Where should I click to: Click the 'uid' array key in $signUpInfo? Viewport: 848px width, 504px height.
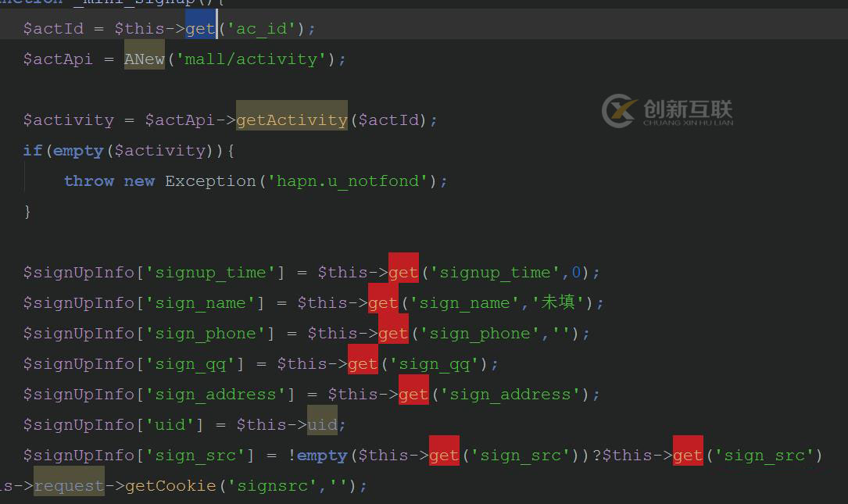(170, 424)
